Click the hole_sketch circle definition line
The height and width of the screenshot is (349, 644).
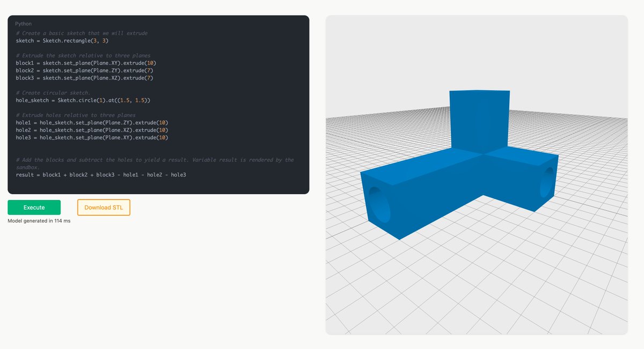(x=83, y=100)
